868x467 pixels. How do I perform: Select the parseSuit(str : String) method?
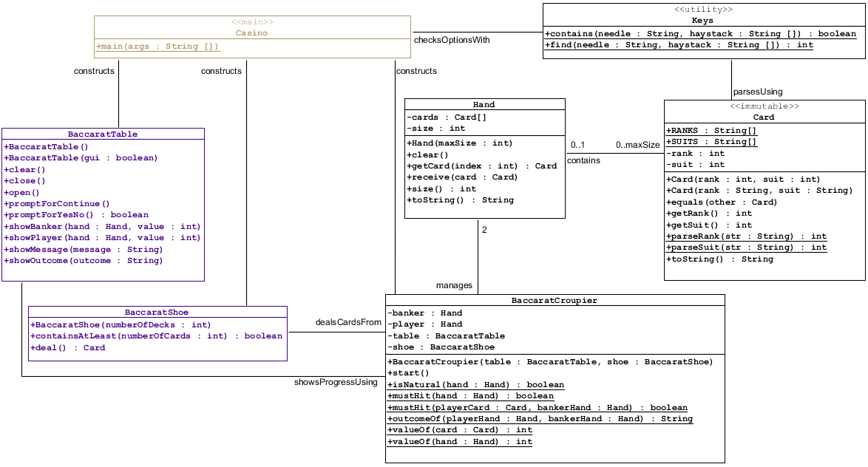pos(747,248)
